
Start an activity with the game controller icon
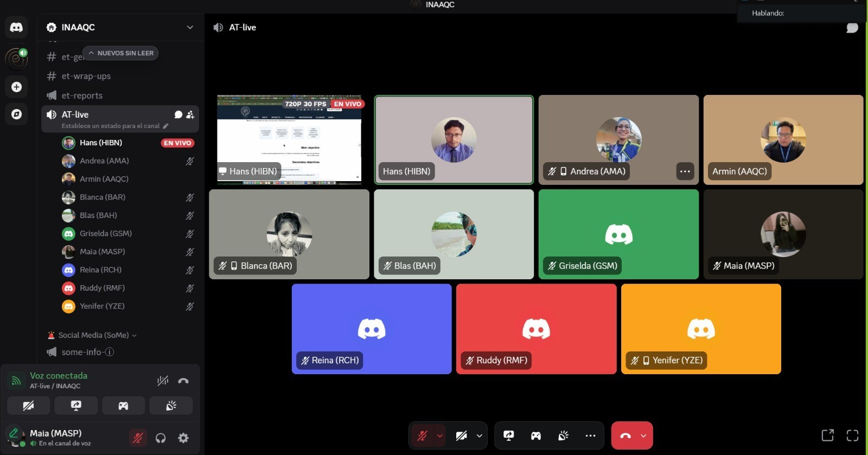tap(535, 435)
